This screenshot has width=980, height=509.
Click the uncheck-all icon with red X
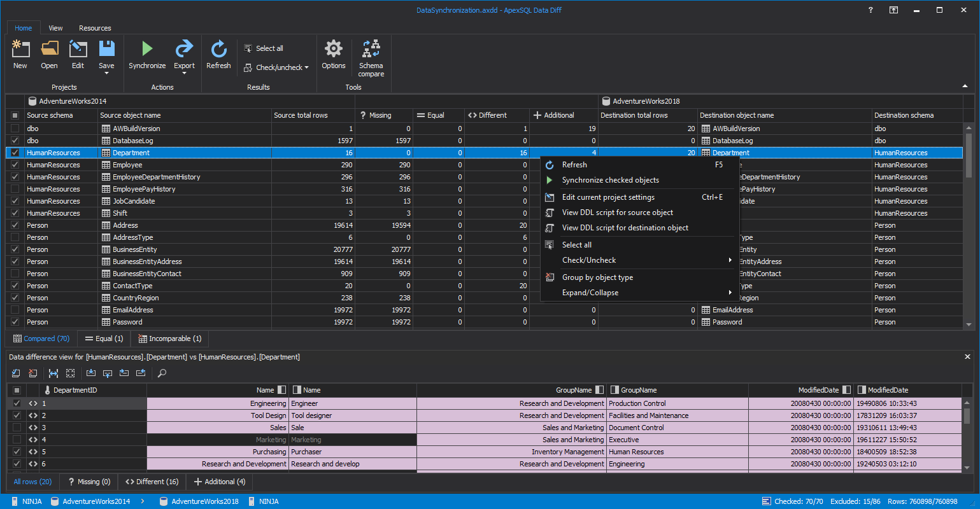[33, 373]
